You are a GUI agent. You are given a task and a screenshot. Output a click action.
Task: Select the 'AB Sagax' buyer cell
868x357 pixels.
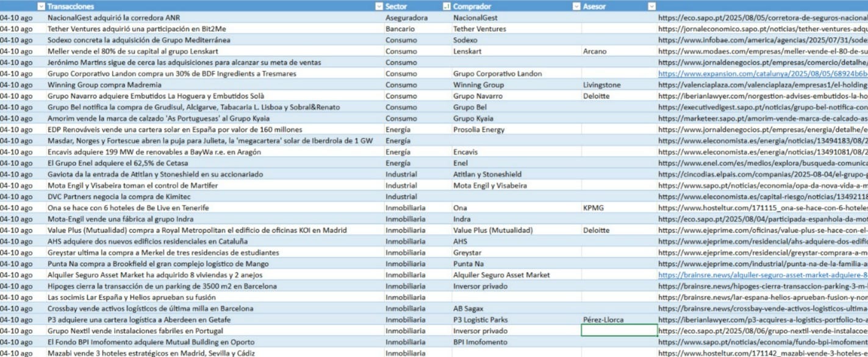(516, 308)
